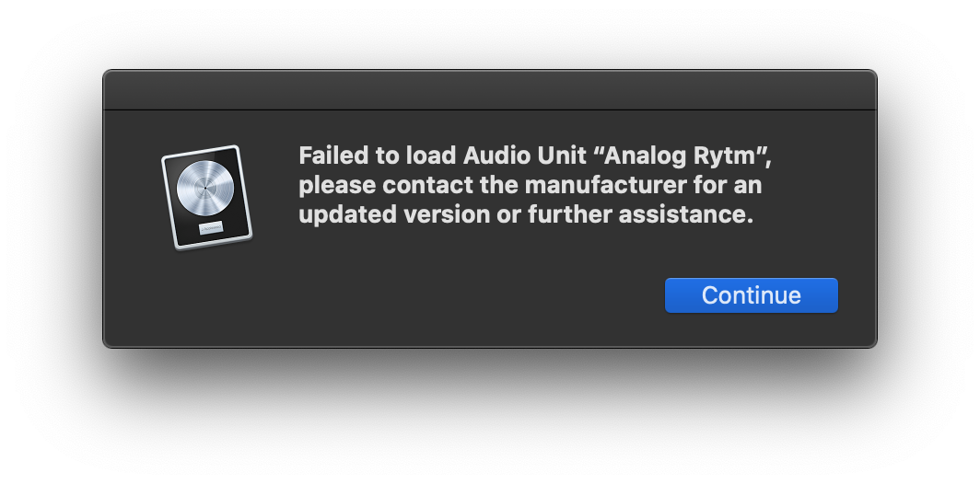Click the dialog's empty title bar
Screen dimensions: 980x484
489,90
